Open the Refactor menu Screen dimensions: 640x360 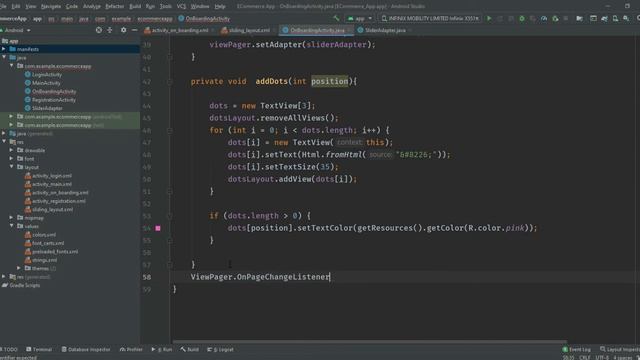[114, 6]
